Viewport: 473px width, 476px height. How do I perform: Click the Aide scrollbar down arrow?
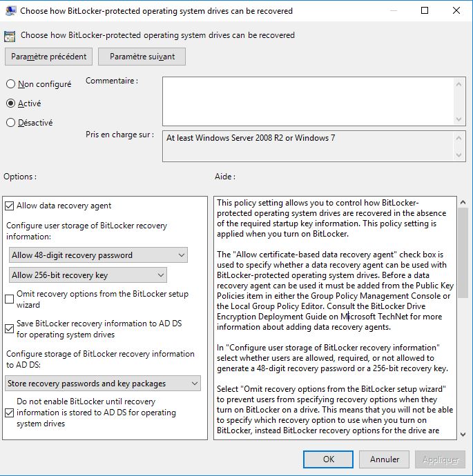point(463,435)
